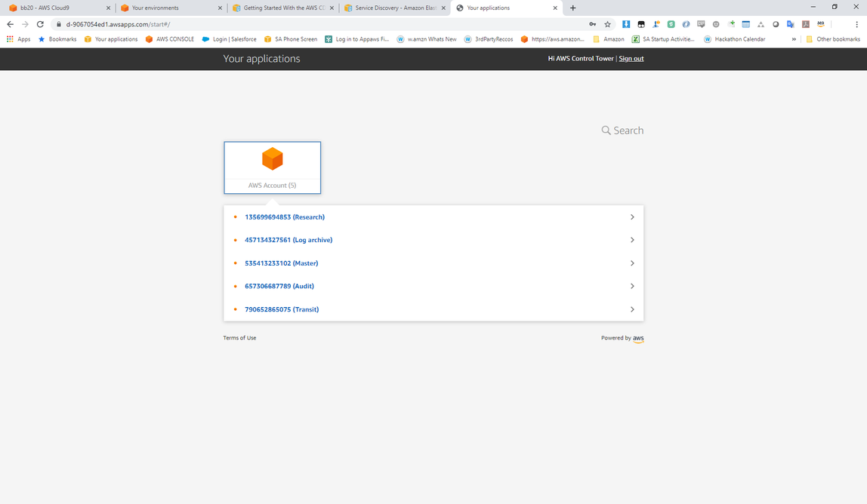
Task: Click the padlock site info icon
Action: coord(59,24)
